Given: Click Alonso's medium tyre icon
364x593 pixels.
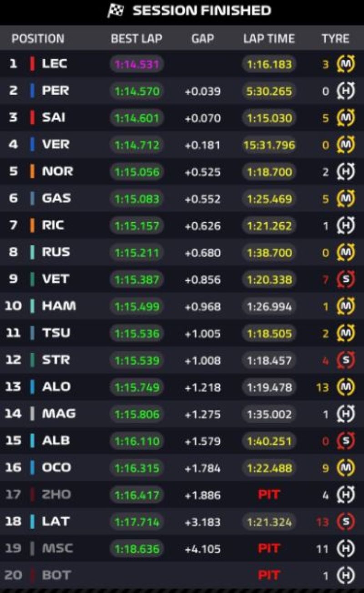Looking at the screenshot, I should point(345,387).
